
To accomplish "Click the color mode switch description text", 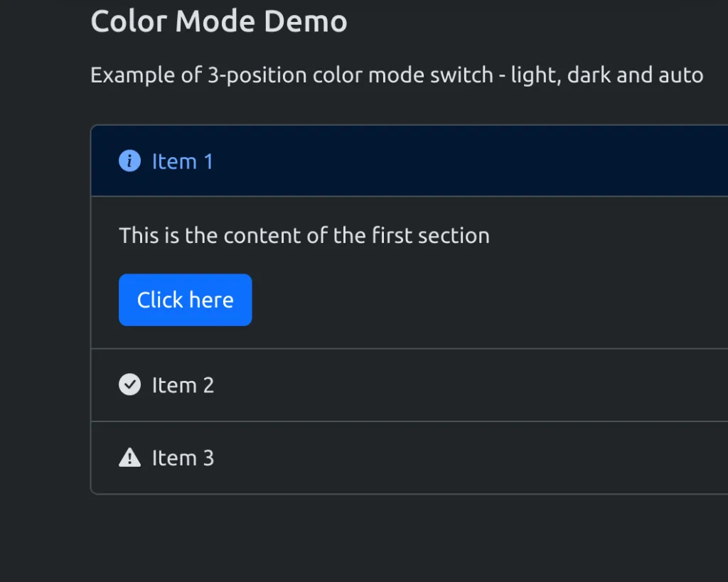I will (397, 75).
